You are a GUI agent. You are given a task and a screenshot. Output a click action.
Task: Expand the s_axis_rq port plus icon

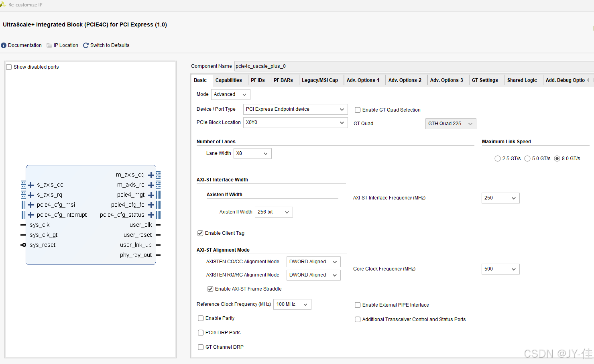31,195
